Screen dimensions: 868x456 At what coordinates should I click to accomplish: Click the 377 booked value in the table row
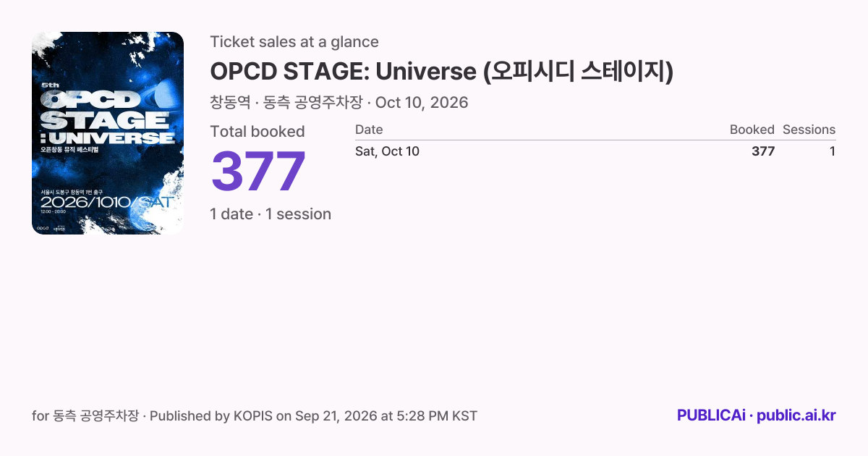[x=763, y=151]
